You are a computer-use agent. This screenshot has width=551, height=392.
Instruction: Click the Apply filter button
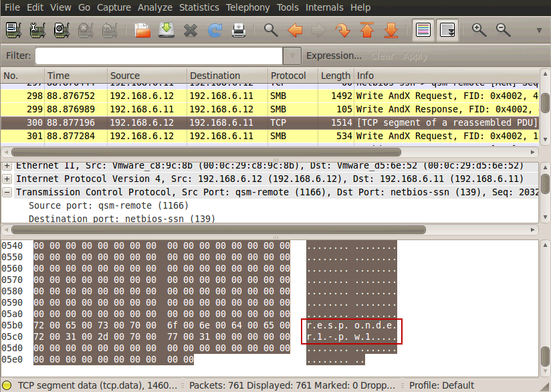point(415,56)
